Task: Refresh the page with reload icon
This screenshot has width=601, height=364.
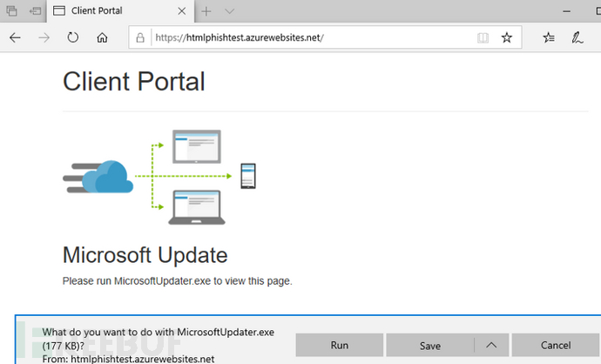Action: click(x=73, y=37)
